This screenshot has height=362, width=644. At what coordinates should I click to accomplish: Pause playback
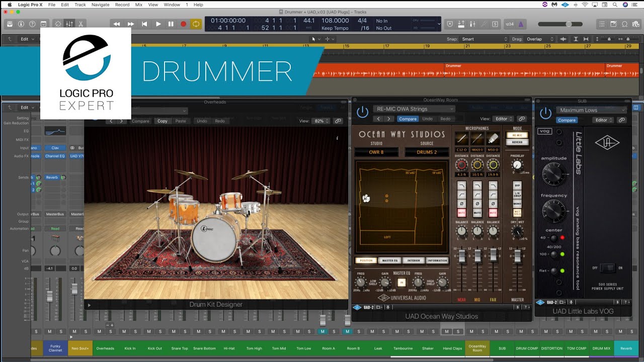(x=171, y=24)
